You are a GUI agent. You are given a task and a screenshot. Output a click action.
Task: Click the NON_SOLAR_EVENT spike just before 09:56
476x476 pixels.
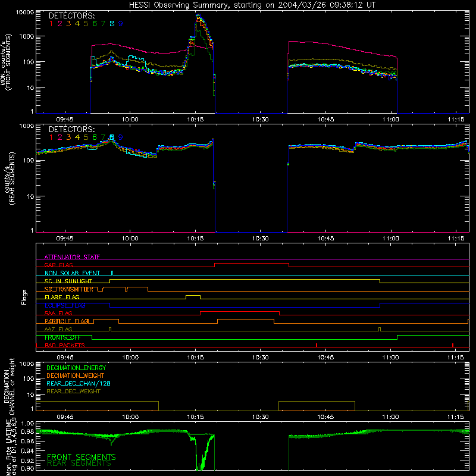pyautogui.click(x=112, y=273)
